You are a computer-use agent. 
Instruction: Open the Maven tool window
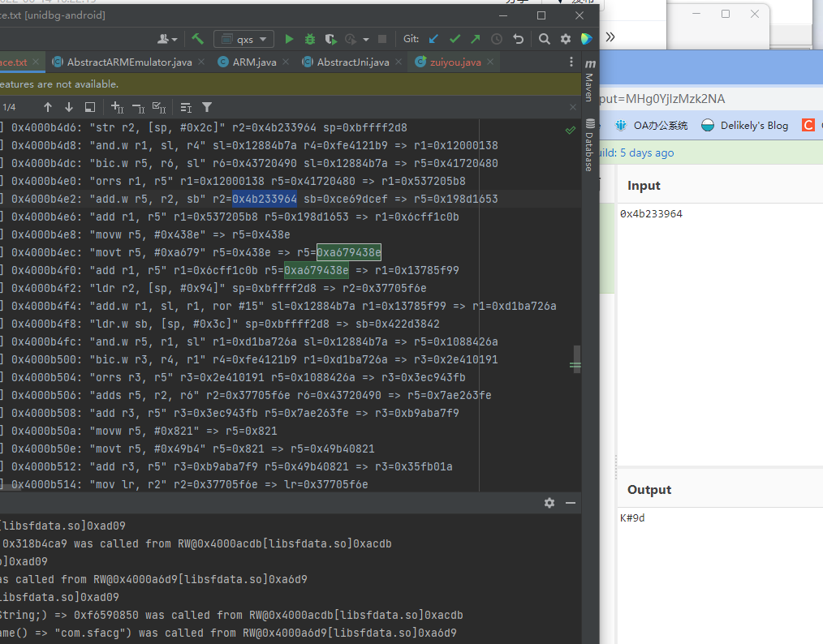click(x=591, y=79)
